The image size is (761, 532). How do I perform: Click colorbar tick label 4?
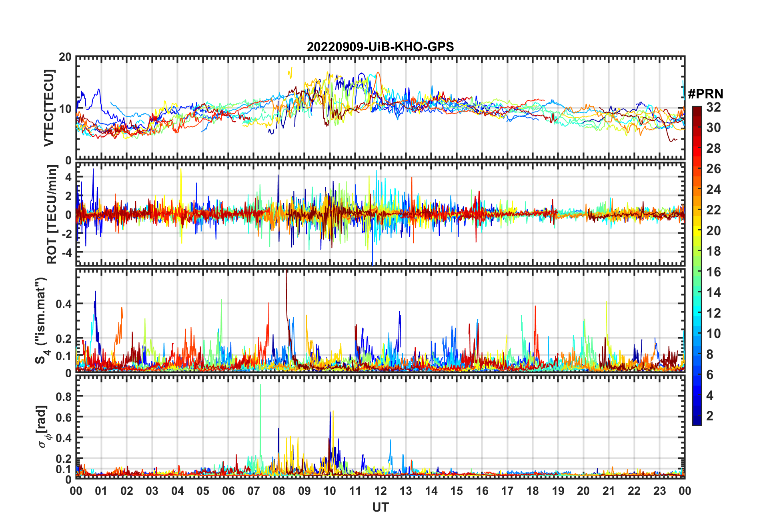(710, 396)
